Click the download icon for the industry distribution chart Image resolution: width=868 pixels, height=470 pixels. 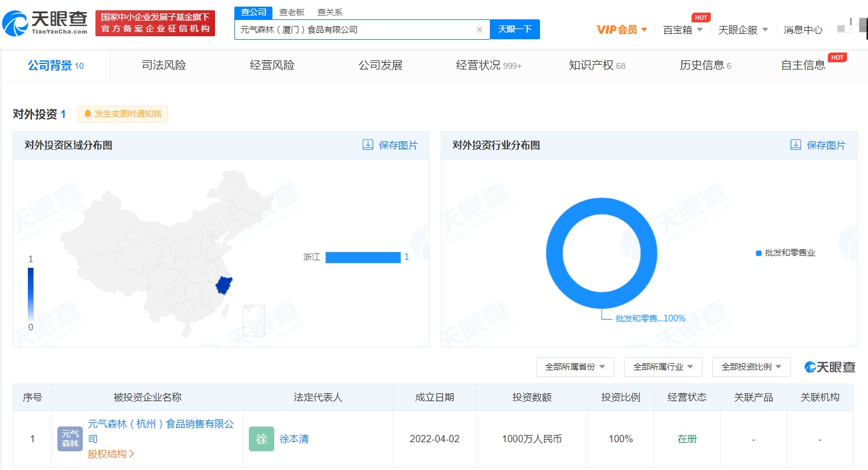(x=796, y=145)
